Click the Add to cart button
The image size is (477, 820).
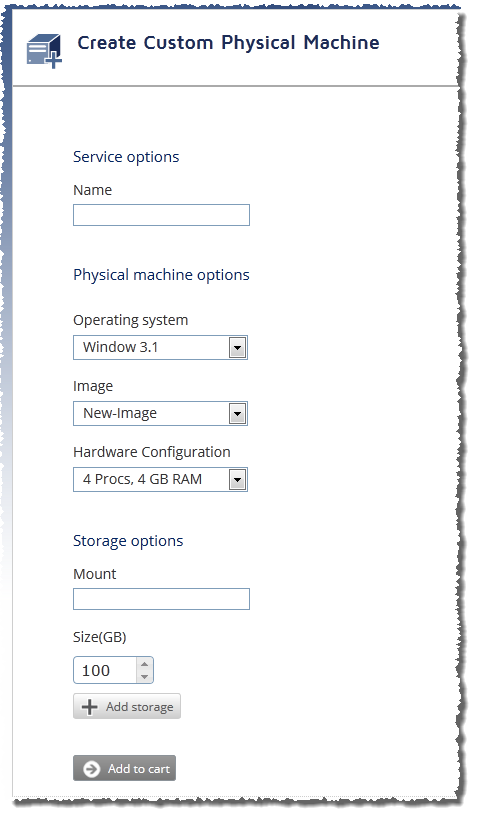pyautogui.click(x=124, y=768)
